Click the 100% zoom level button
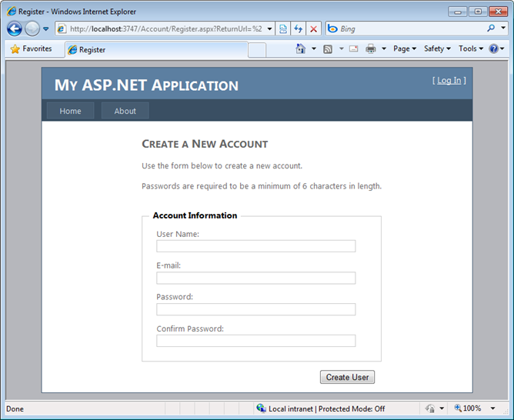514x420 pixels. coord(468,408)
